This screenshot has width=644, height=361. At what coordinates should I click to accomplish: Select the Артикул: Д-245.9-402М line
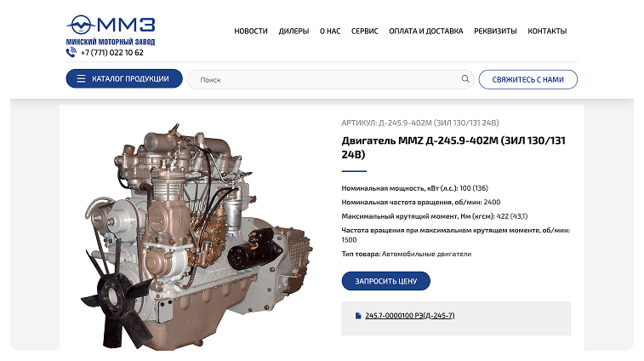point(420,123)
